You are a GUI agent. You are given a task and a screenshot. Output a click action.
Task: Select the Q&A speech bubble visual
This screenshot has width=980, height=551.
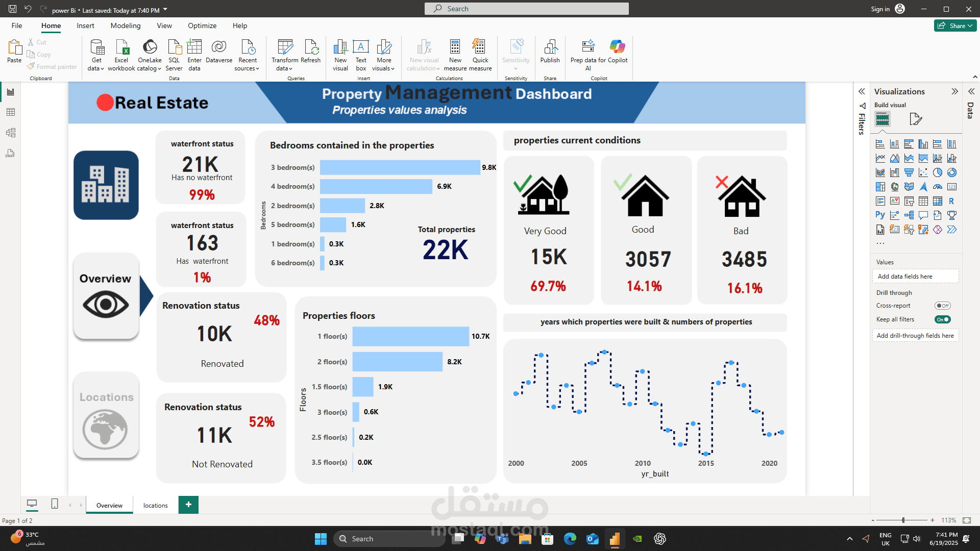coord(923,215)
